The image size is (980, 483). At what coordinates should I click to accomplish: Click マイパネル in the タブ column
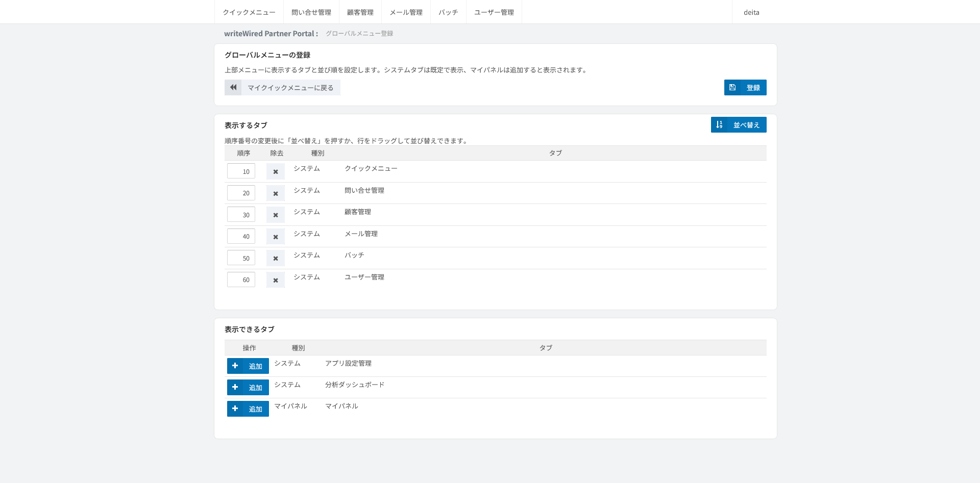coord(341,406)
